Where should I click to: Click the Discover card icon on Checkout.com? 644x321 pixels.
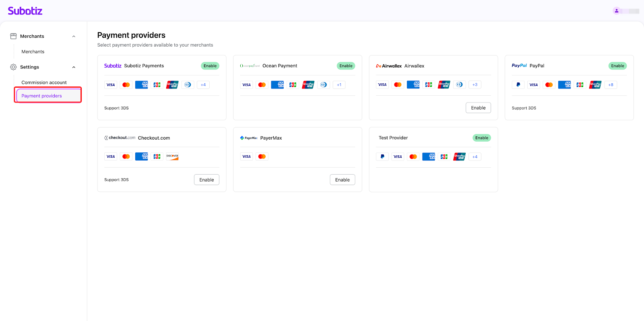(172, 156)
